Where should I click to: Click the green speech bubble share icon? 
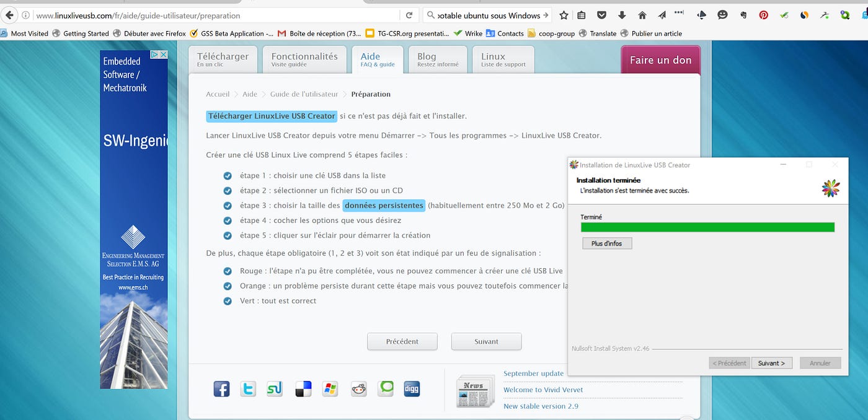(386, 389)
